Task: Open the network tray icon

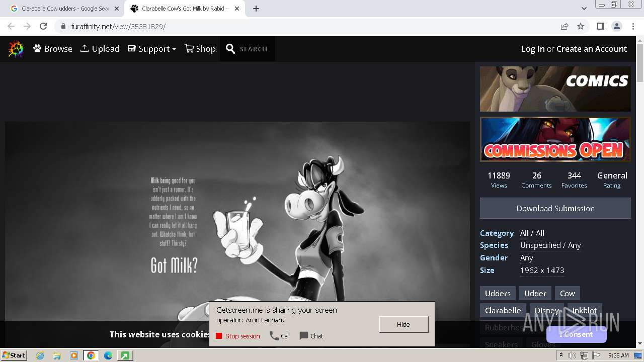Action: pyautogui.click(x=584, y=355)
